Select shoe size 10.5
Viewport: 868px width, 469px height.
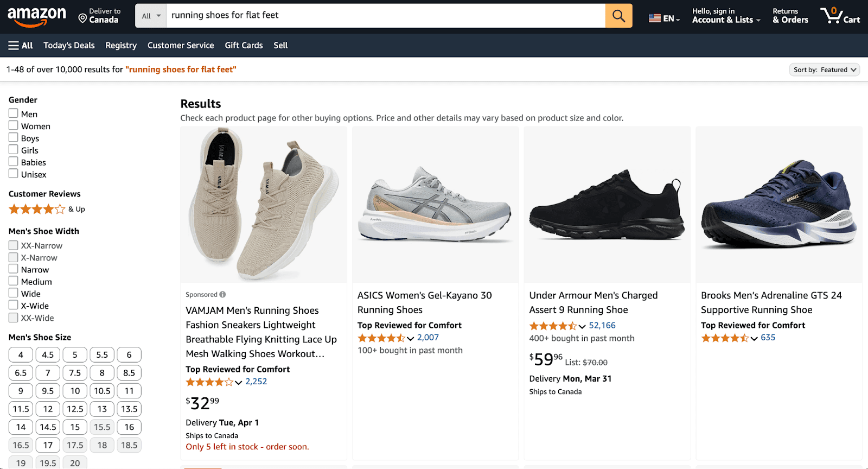pos(101,390)
